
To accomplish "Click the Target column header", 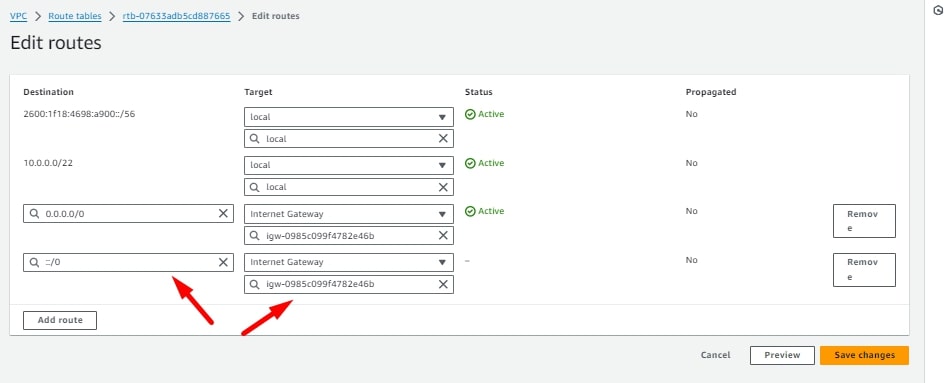I will tap(258, 92).
